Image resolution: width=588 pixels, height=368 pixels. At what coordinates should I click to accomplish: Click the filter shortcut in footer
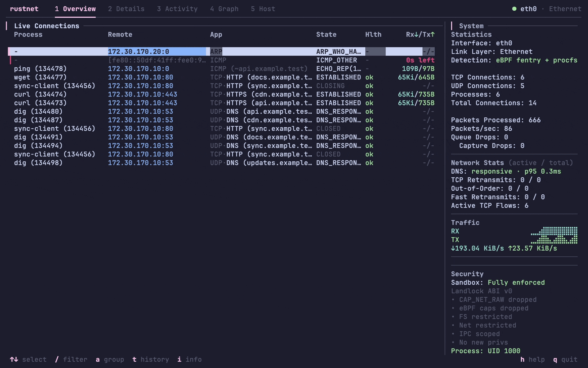pyautogui.click(x=71, y=360)
